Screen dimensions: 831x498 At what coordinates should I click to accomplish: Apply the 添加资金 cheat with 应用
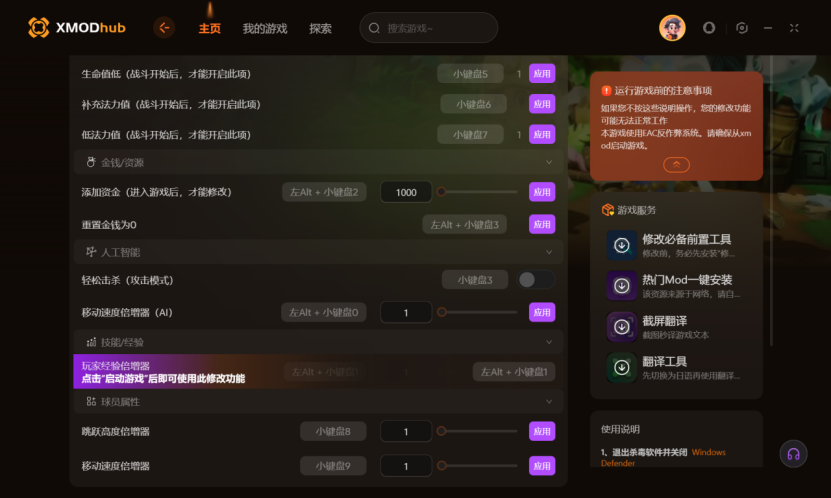coord(542,192)
